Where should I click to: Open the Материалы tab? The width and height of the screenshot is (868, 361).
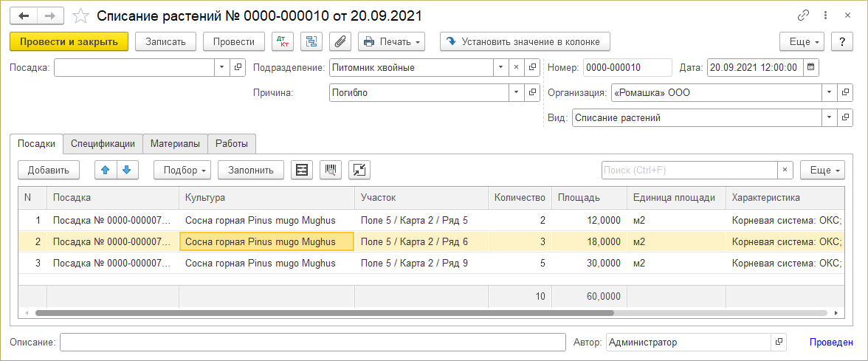point(175,144)
